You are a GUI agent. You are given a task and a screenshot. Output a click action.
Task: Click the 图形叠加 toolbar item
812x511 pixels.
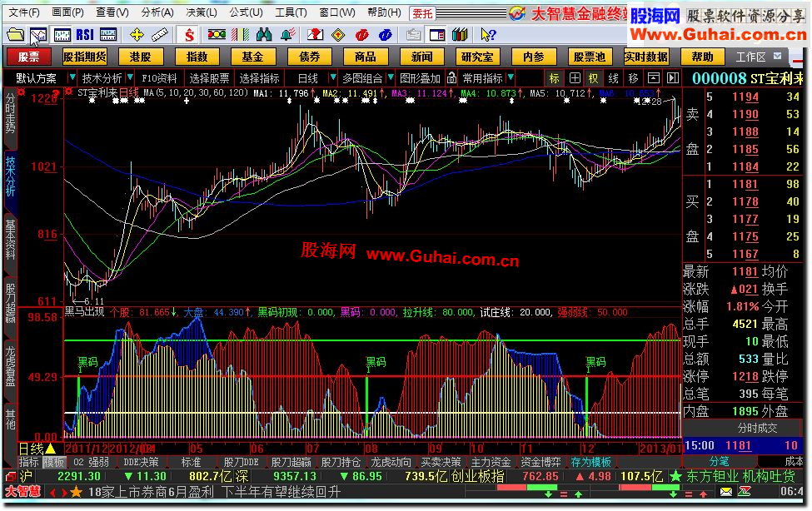point(420,78)
